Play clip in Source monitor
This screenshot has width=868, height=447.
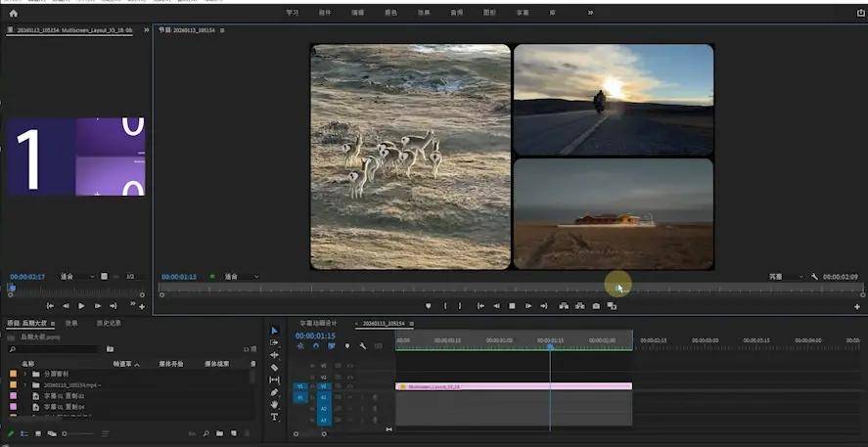81,306
